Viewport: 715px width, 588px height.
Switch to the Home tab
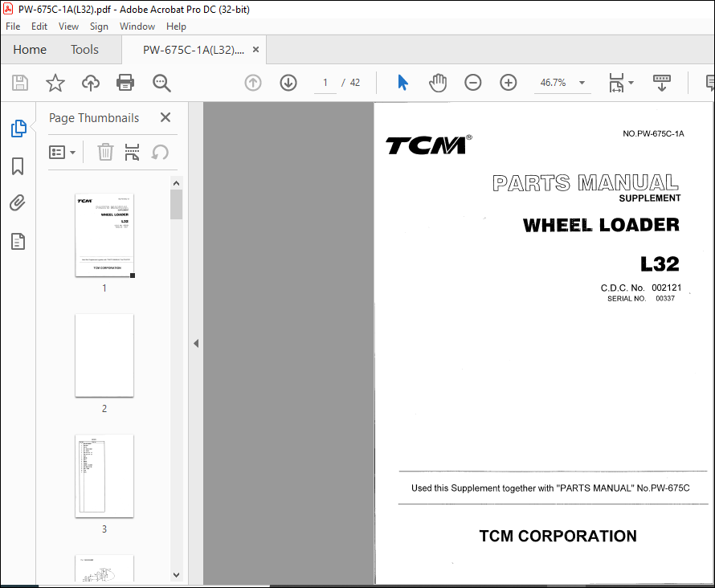click(x=30, y=50)
